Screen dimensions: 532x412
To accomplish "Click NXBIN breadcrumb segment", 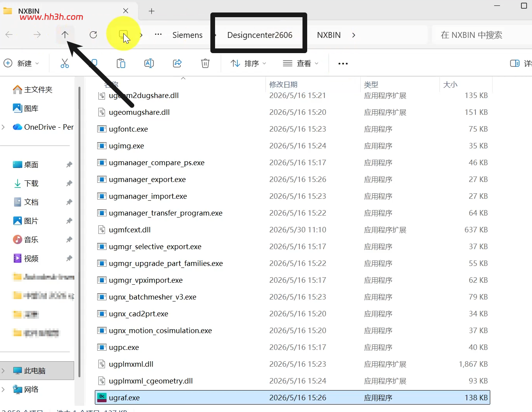I will (329, 35).
